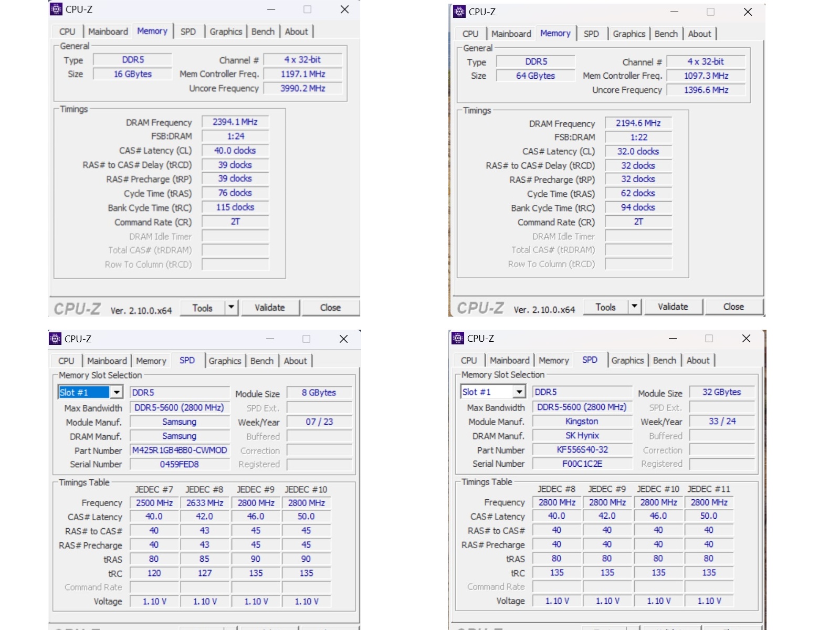Select Graphics tab in top-left window
The image size is (840, 630).
coord(226,31)
